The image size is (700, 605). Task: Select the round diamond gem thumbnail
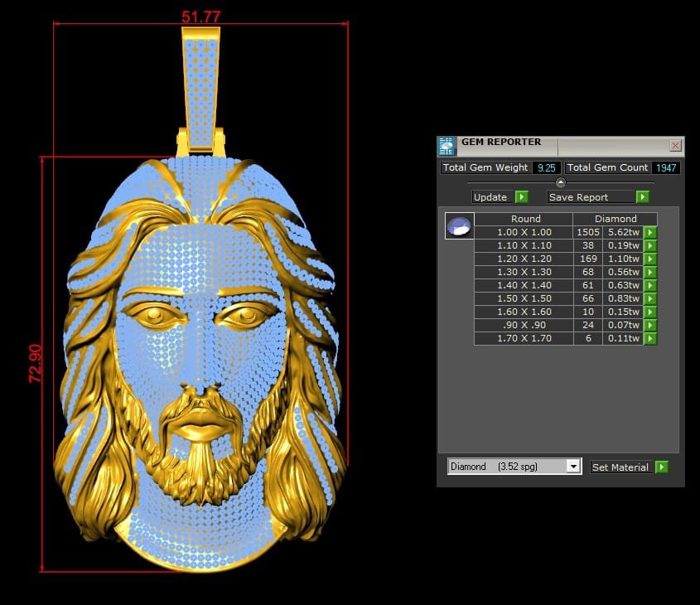coord(459,226)
